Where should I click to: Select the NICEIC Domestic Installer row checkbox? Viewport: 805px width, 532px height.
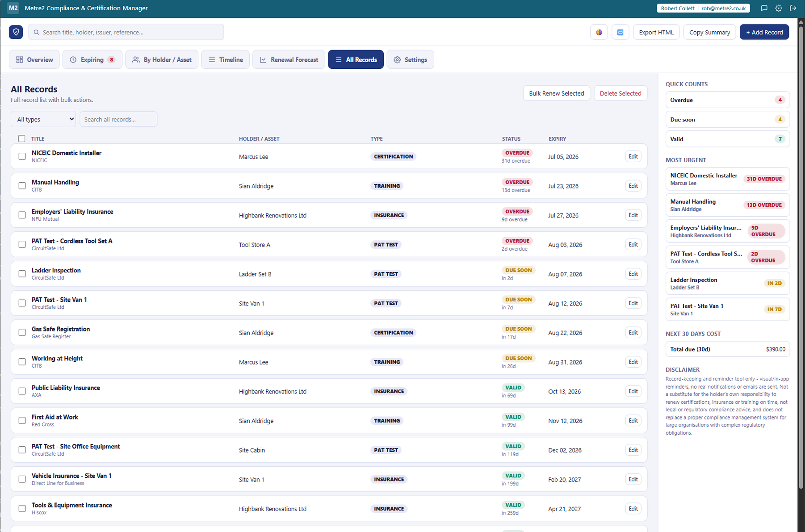pos(22,156)
